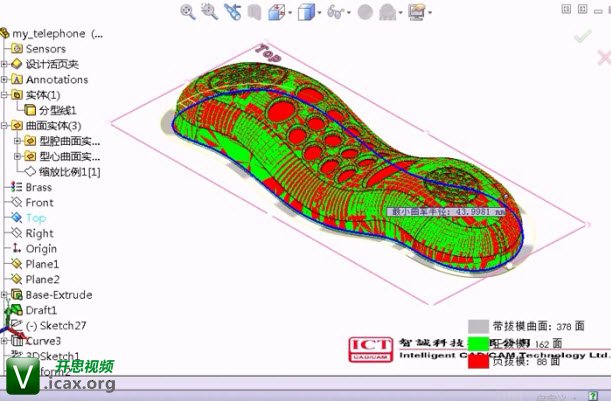The height and width of the screenshot is (401, 611).
Task: Expand the Annotations tree node
Action: click(4, 79)
